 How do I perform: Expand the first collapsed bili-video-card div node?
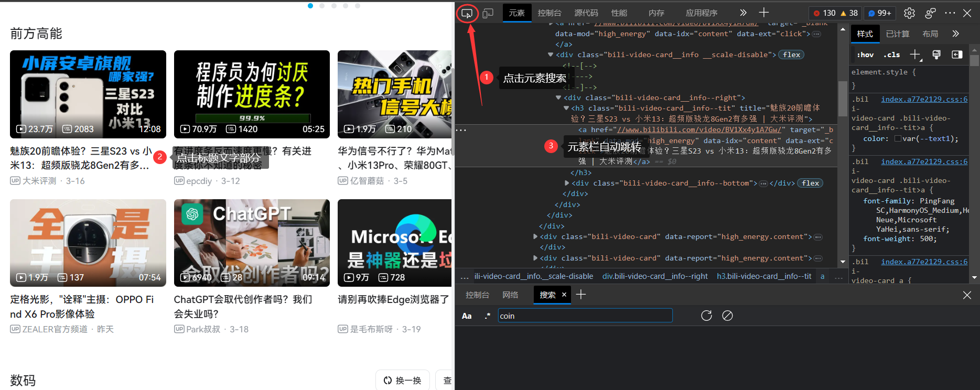pos(535,237)
